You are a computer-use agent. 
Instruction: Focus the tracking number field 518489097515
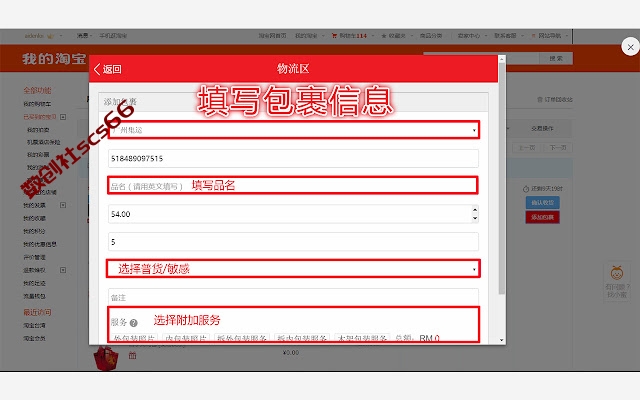click(x=293, y=158)
